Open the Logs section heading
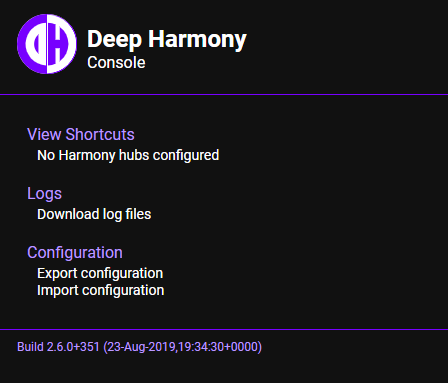 44,194
